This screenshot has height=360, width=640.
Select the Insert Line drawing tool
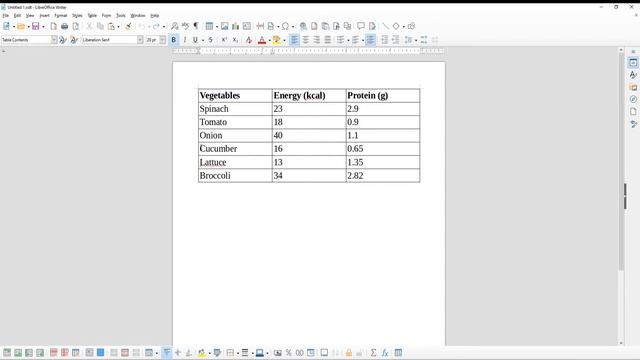tap(385, 27)
